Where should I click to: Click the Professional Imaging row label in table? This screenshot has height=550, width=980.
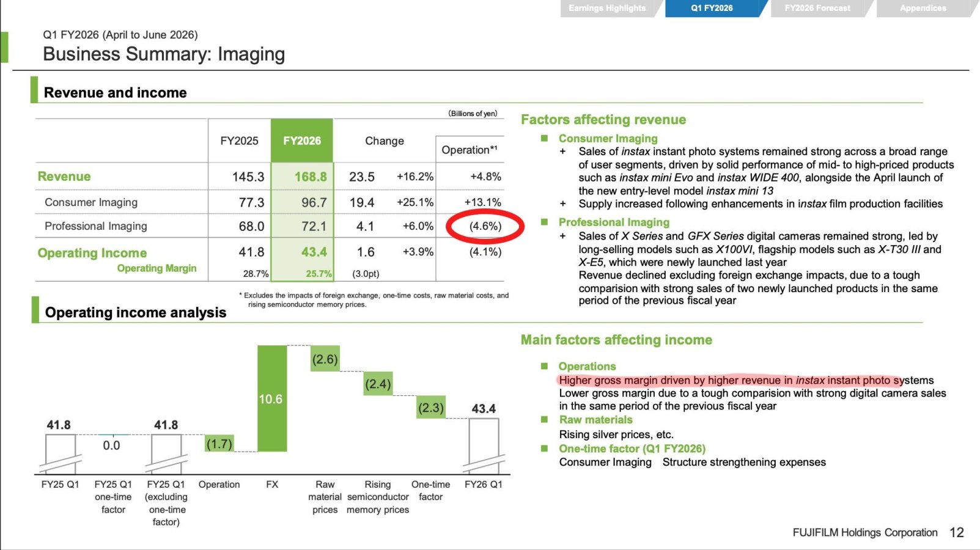pyautogui.click(x=96, y=226)
